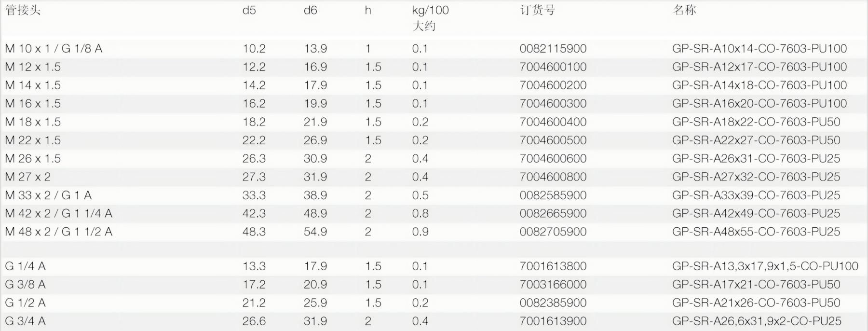Click order number 7004600600
This screenshot has height=331, width=868.
click(x=553, y=159)
